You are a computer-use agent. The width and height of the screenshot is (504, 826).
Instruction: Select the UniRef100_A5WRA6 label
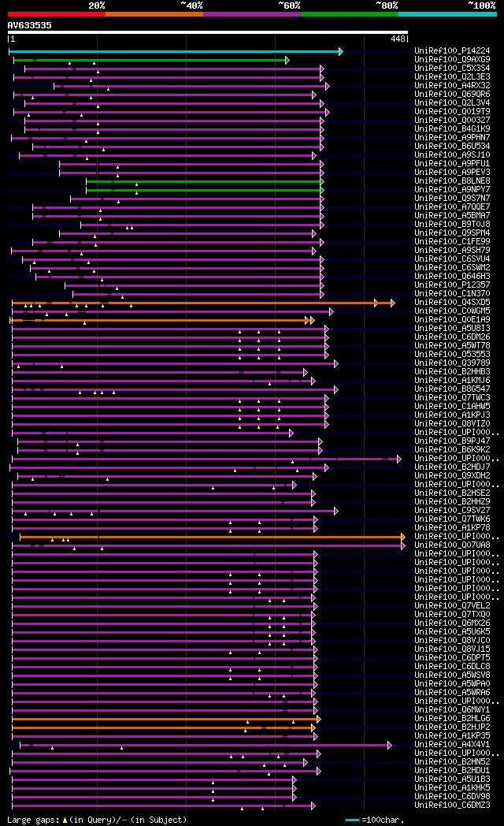click(452, 692)
